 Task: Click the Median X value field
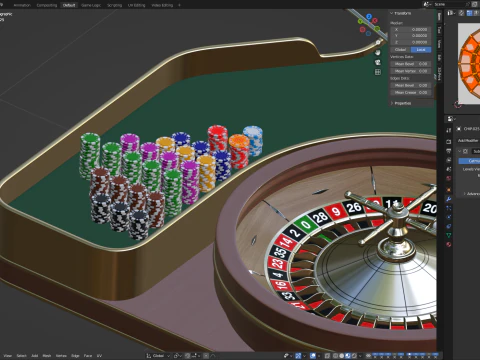tap(411, 29)
